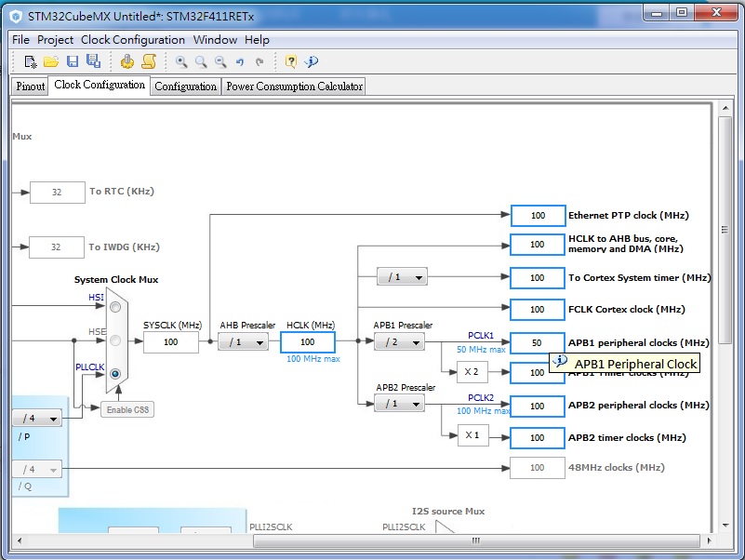Screen dimensions: 745x560
Task: Click the STM32CubeMX title bar app icon
Action: click(16, 17)
